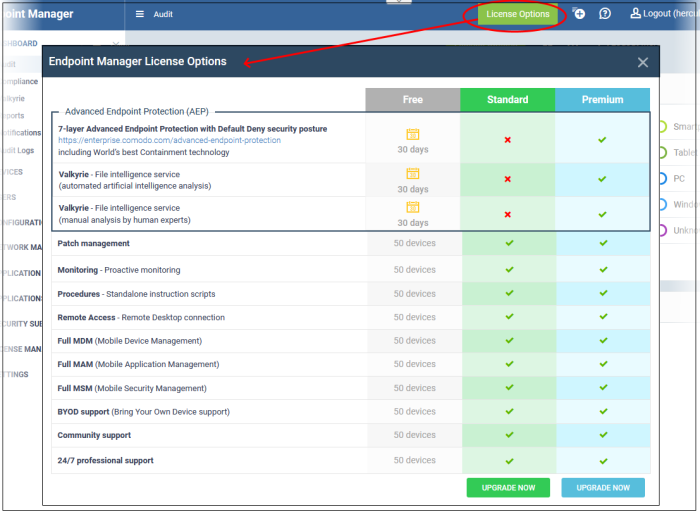
Task: Open the help question mark icon
Action: pyautogui.click(x=605, y=14)
